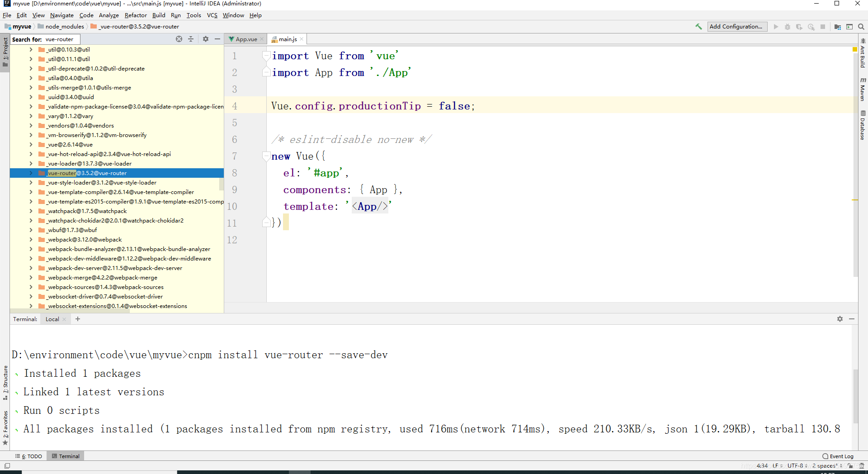
Task: Click Collapse All icon in Project panel
Action: pos(191,39)
